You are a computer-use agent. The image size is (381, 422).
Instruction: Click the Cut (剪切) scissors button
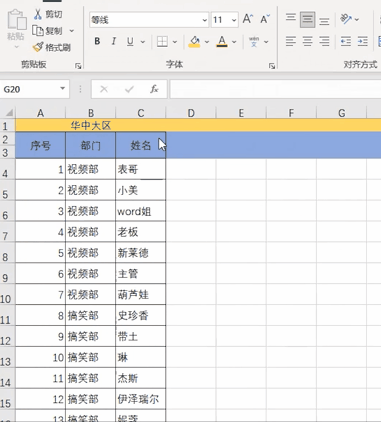[x=48, y=14]
